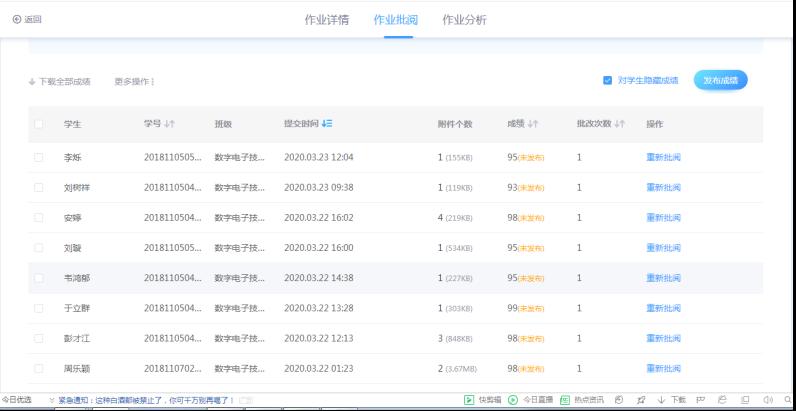Toggle the 对学生隐藏成绩 checkbox
796x411 pixels.
(607, 80)
